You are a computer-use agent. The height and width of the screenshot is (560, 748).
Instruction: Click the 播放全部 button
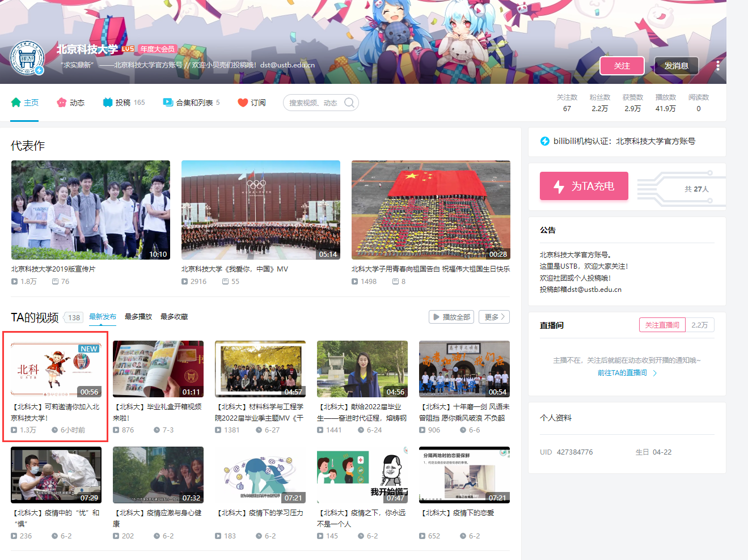coord(451,317)
